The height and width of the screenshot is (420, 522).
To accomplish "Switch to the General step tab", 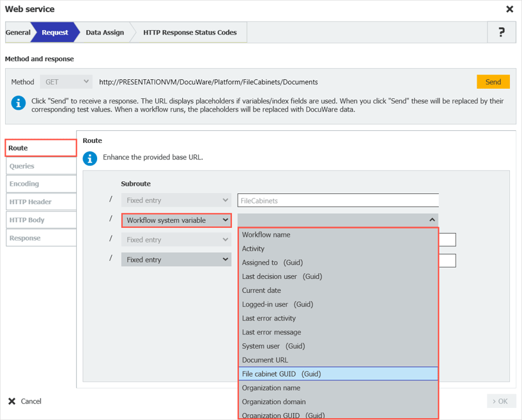I will [x=18, y=33].
